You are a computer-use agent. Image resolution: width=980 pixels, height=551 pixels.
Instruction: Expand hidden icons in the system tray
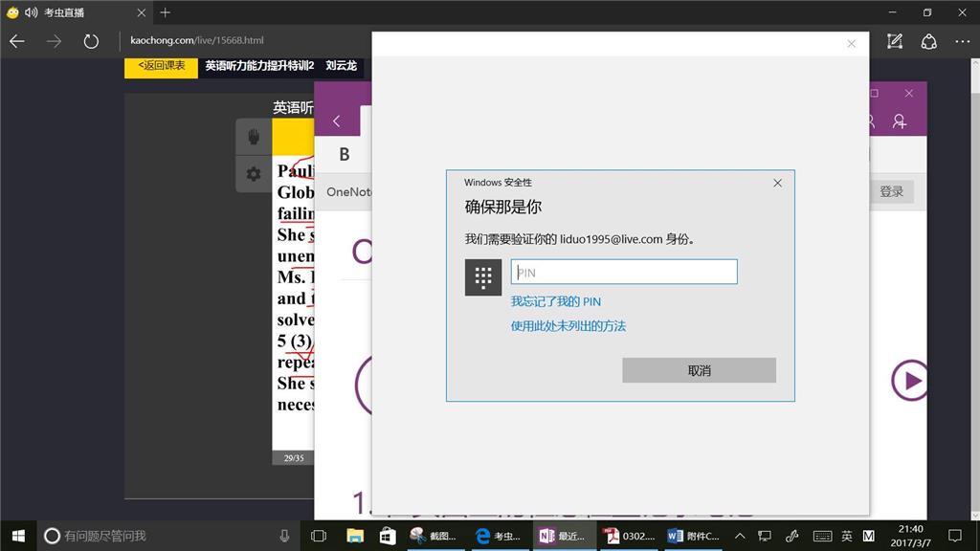[x=740, y=536]
